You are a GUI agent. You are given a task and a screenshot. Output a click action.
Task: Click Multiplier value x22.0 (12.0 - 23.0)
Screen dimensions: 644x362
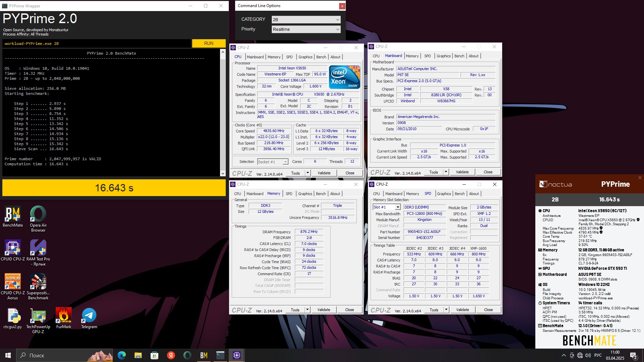274,137
